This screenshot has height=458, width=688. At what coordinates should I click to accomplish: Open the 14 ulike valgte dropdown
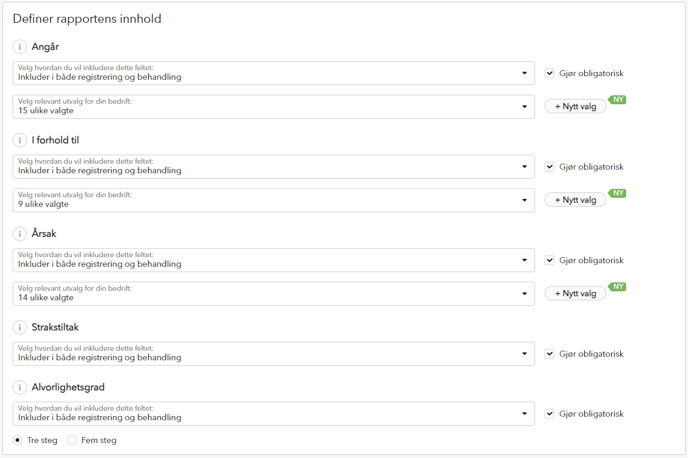pos(273,293)
